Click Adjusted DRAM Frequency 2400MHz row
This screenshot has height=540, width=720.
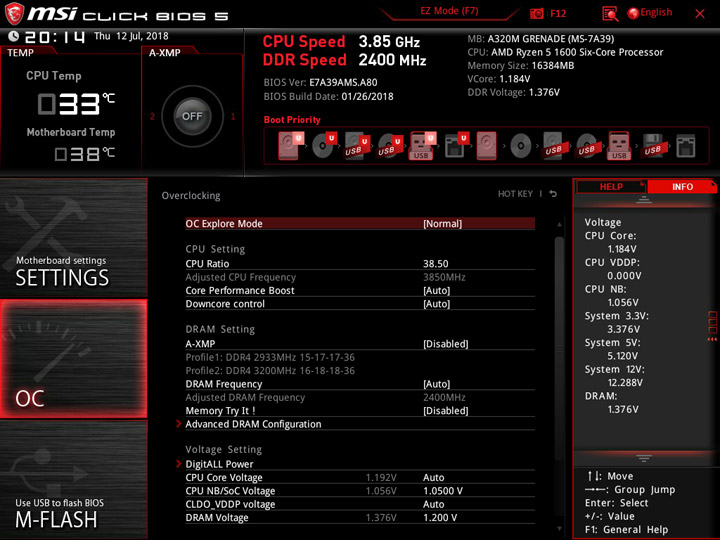pos(360,398)
